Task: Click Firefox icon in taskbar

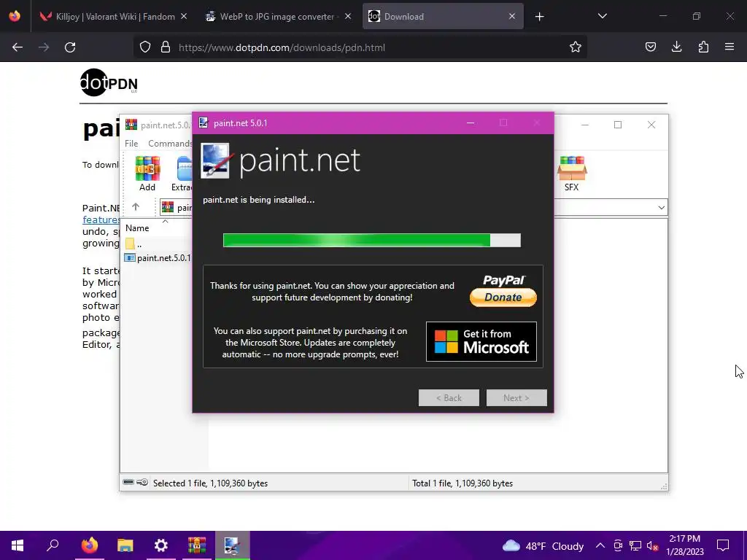Action: tap(90, 545)
